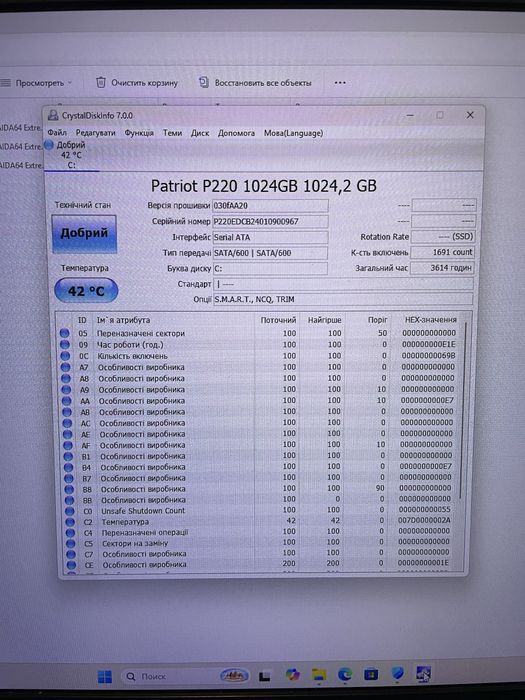Click the 42 °C temperature button
525x700 pixels.
click(x=86, y=291)
